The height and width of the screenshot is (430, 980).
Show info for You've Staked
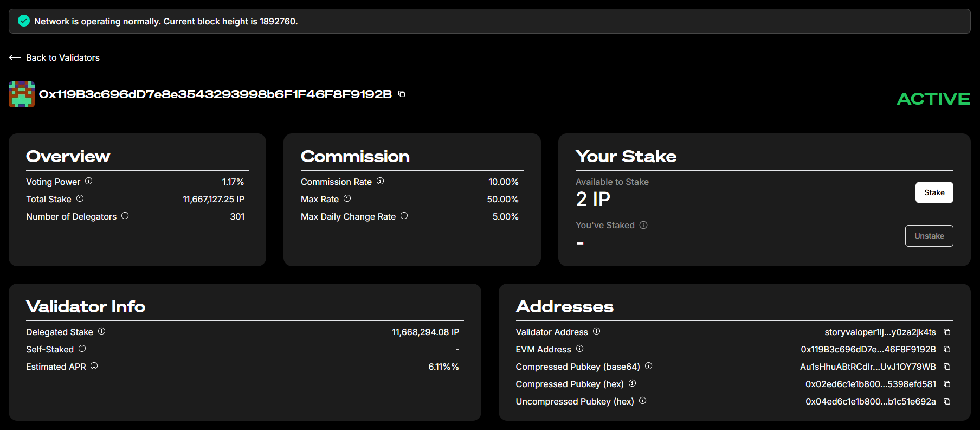(643, 225)
